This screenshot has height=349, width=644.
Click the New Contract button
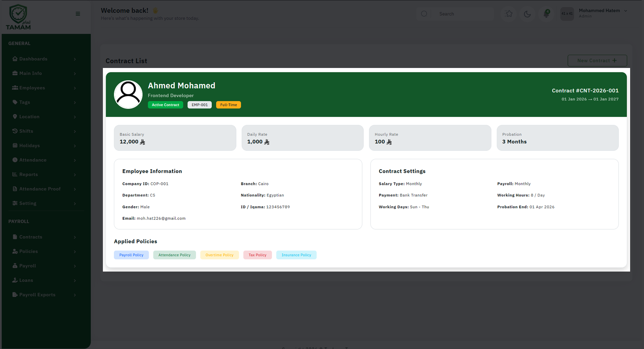597,61
